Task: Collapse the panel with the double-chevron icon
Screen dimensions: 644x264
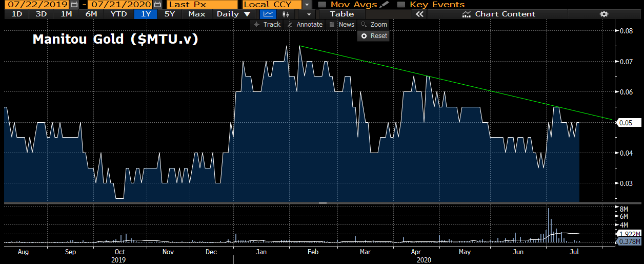Action: [x=419, y=14]
